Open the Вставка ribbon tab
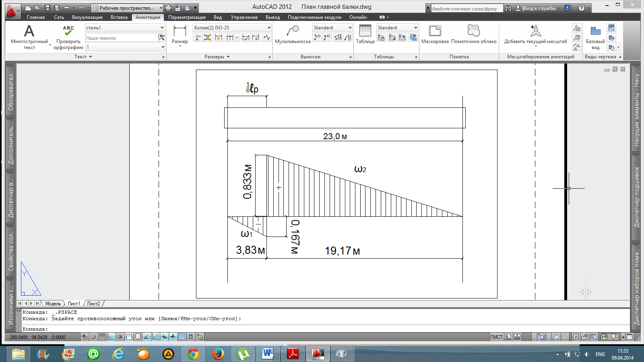644x362 pixels. pos(119,17)
